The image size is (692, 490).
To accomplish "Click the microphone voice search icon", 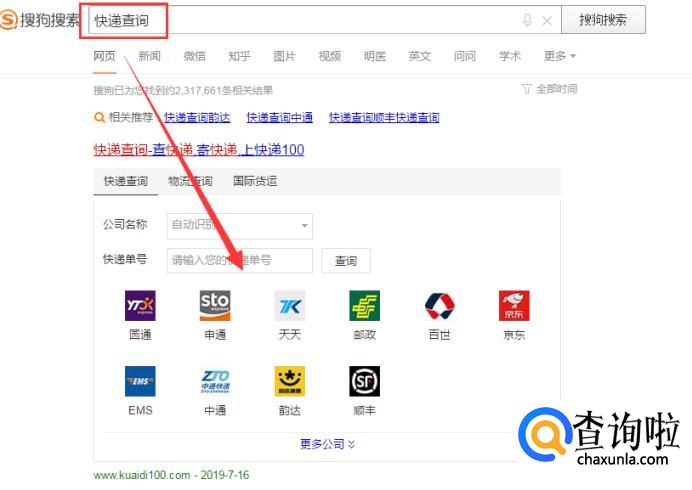I will (x=527, y=20).
